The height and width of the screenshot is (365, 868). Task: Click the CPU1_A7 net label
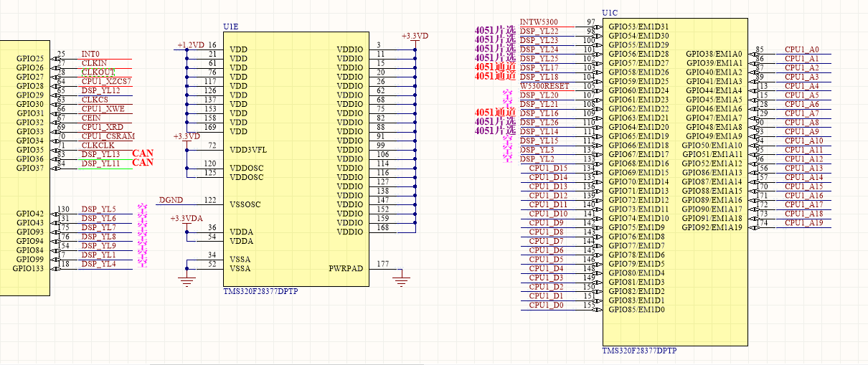tap(802, 114)
